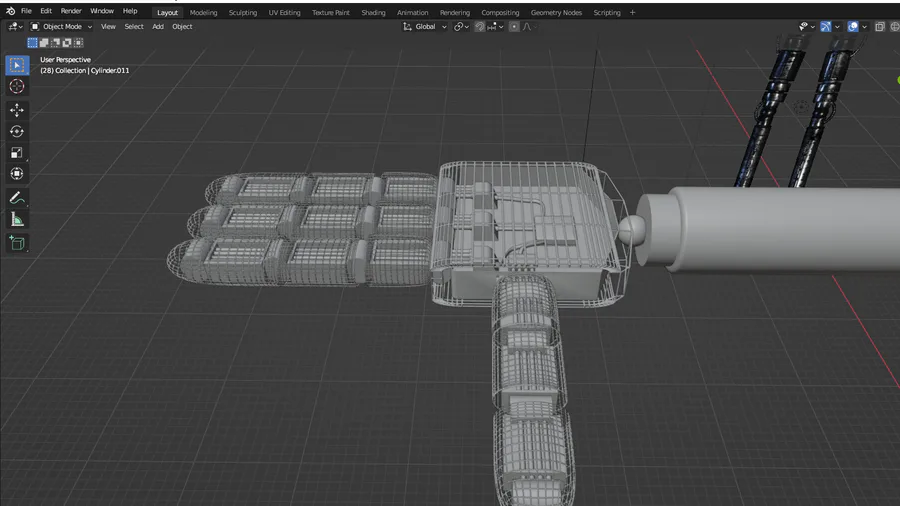Open transform pivot point dropdown
The height and width of the screenshot is (506, 900).
click(461, 26)
